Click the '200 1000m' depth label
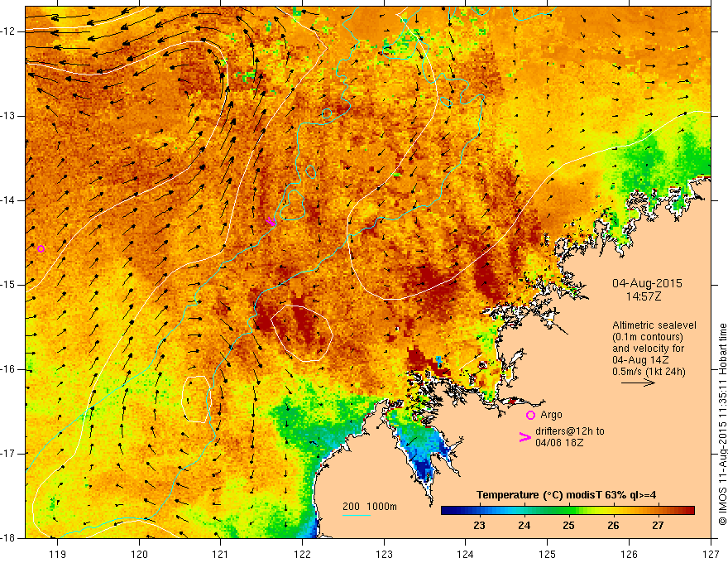728x563 pixels. [x=370, y=507]
